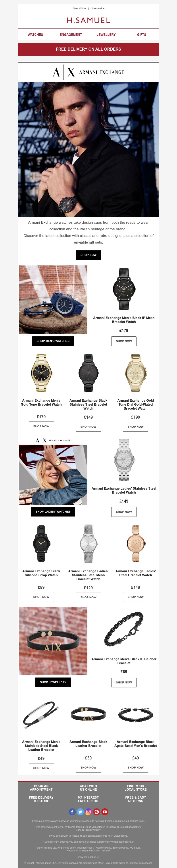Viewport: 177px width, 868px height.
Task: Click the Free Delivery On All Orders banner
Action: click(x=88, y=49)
